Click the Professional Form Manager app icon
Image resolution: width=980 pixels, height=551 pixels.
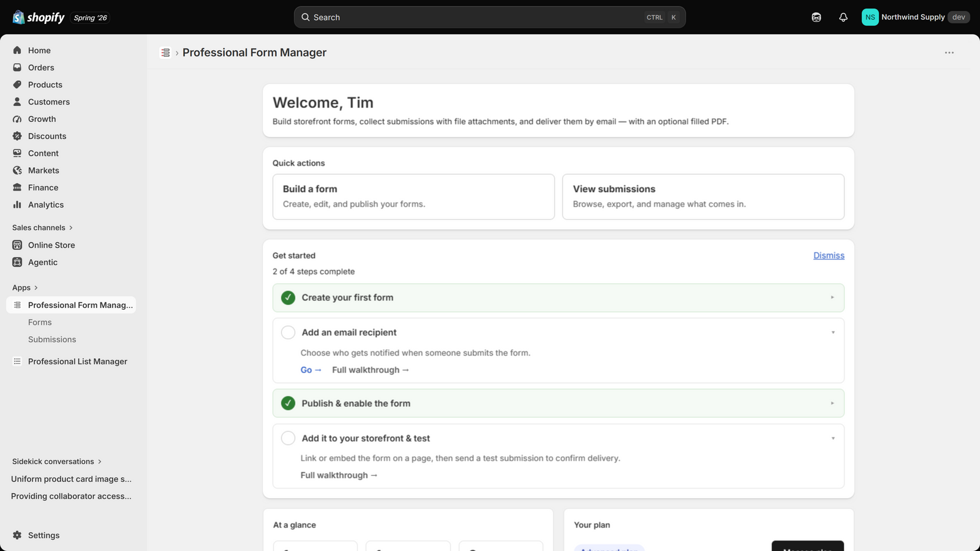click(17, 305)
